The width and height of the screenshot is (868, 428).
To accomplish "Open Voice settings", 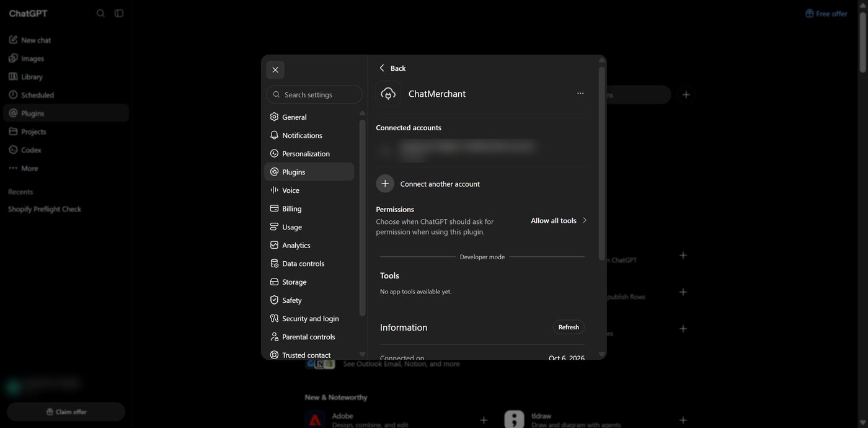I will pyautogui.click(x=309, y=190).
